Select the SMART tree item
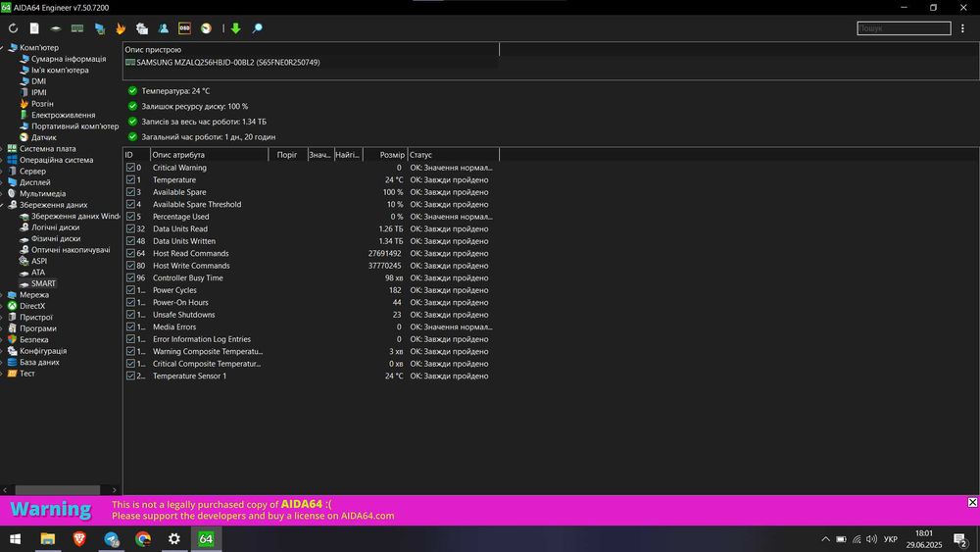Screen dimensions: 980x552 (x=43, y=283)
